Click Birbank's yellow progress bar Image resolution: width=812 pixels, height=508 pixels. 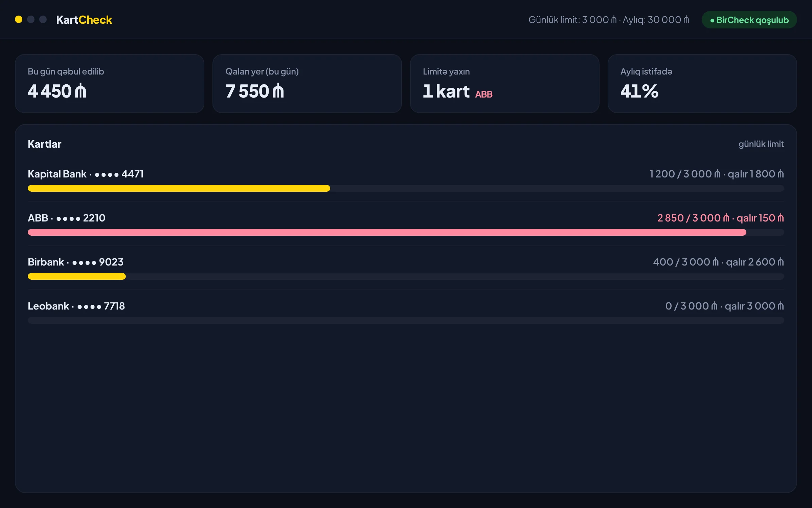pos(77,276)
